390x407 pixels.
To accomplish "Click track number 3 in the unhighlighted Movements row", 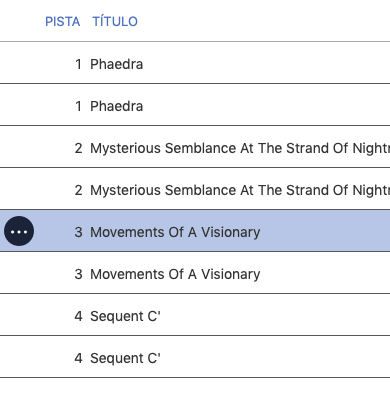I will pos(78,274).
